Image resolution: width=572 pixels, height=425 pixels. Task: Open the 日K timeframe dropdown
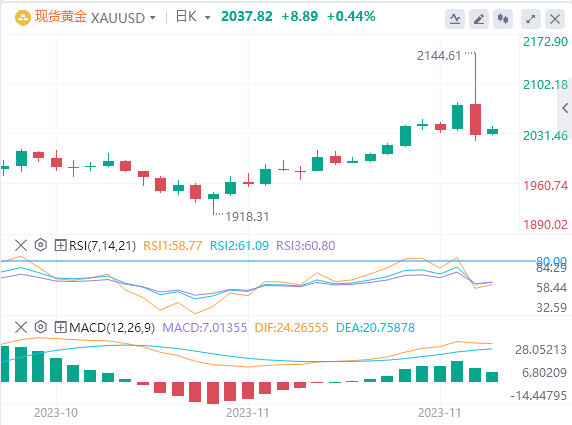[x=193, y=17]
